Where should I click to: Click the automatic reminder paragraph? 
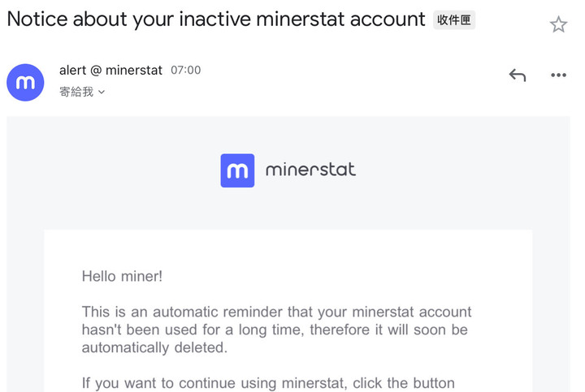[276, 330]
